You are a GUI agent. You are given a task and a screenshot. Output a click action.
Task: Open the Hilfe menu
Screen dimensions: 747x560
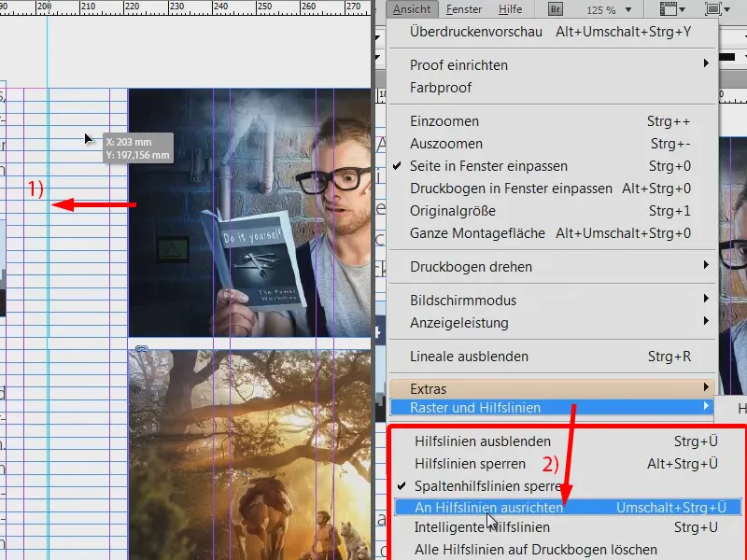pos(511,9)
